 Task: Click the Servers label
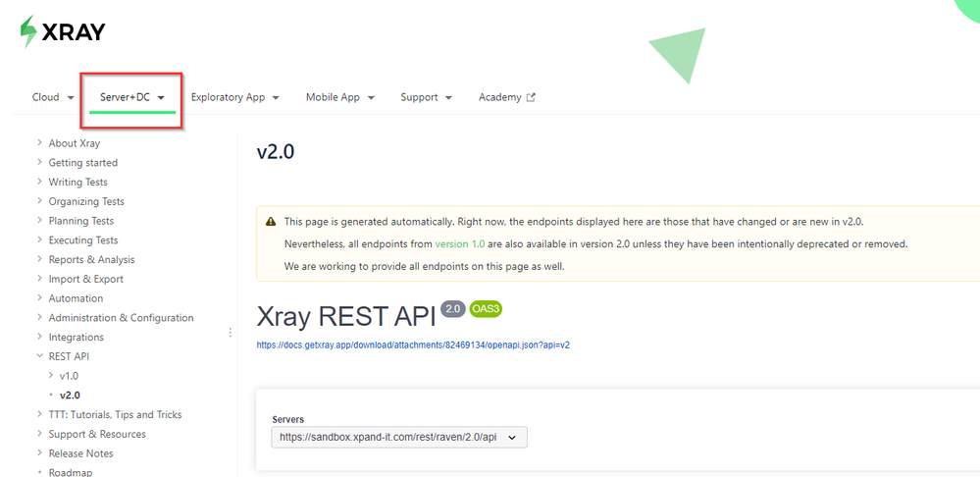(288, 419)
